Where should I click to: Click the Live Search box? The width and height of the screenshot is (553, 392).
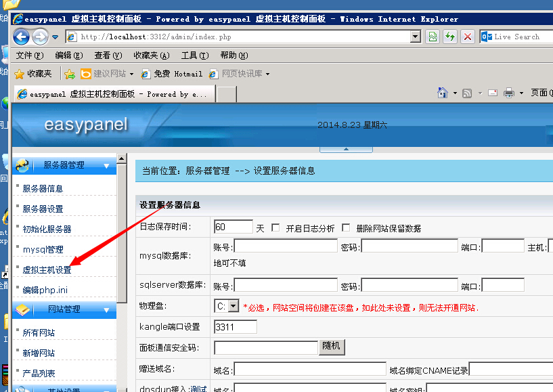tap(516, 37)
